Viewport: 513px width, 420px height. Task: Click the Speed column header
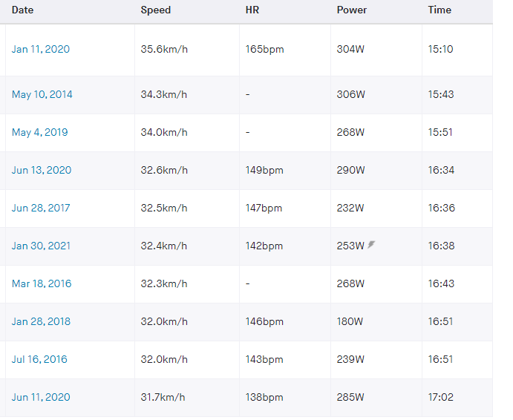tap(156, 10)
